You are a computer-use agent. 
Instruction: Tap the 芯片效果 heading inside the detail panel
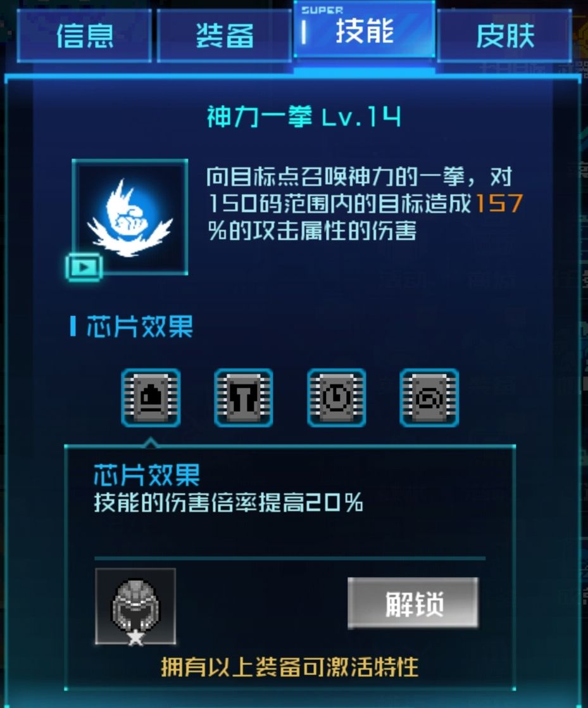coord(147,474)
